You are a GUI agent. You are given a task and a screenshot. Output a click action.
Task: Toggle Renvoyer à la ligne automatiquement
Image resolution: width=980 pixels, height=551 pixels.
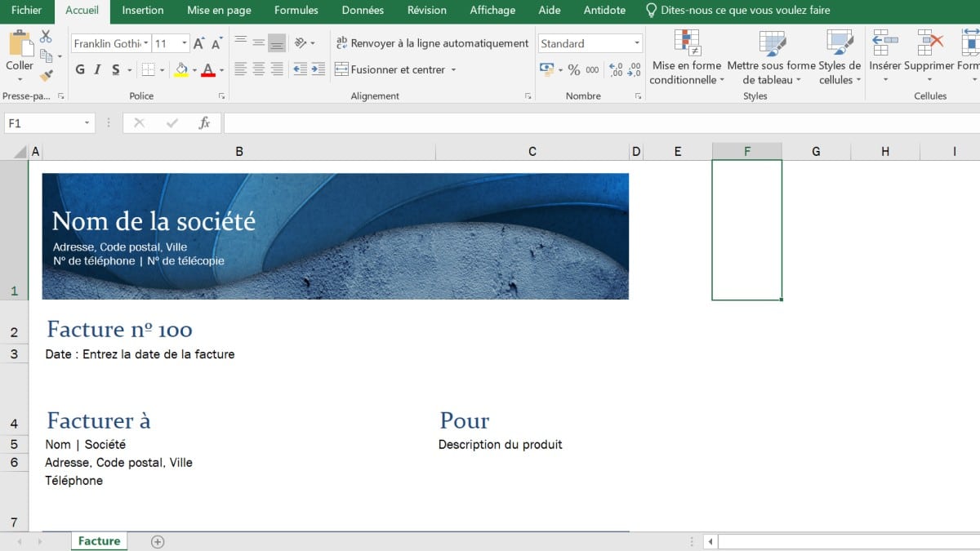432,43
